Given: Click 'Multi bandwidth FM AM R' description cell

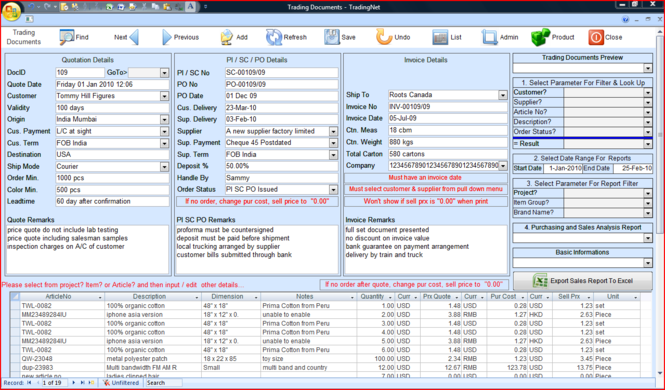Looking at the screenshot, I should pyautogui.click(x=153, y=368).
